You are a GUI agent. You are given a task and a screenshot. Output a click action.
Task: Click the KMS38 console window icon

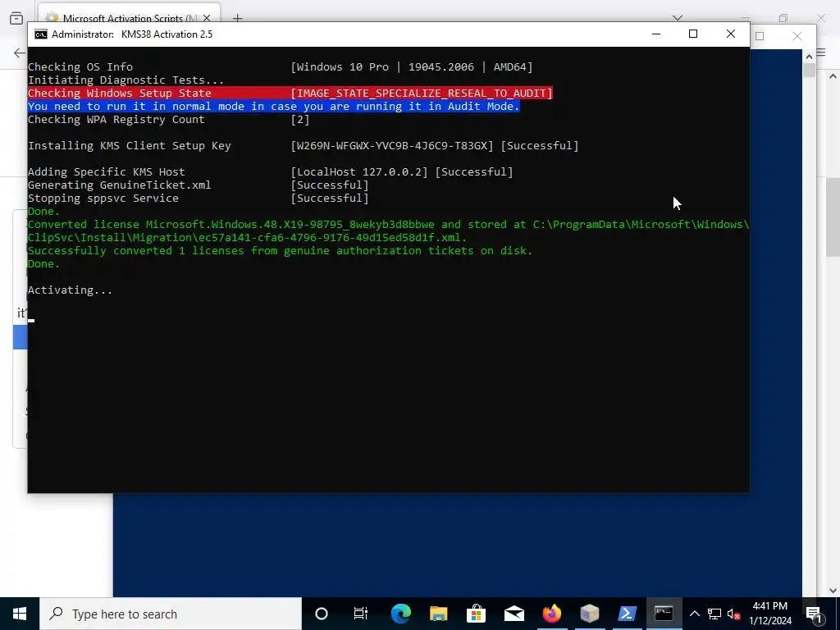[41, 34]
